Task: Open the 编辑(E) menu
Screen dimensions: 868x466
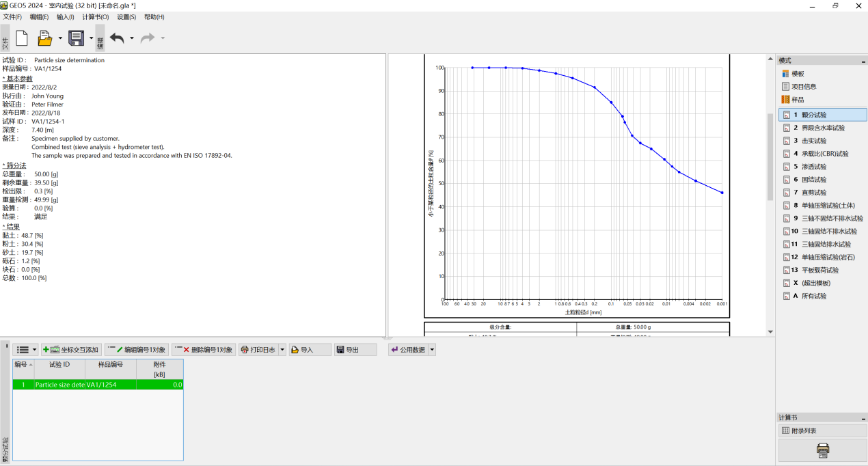Action: (x=39, y=17)
